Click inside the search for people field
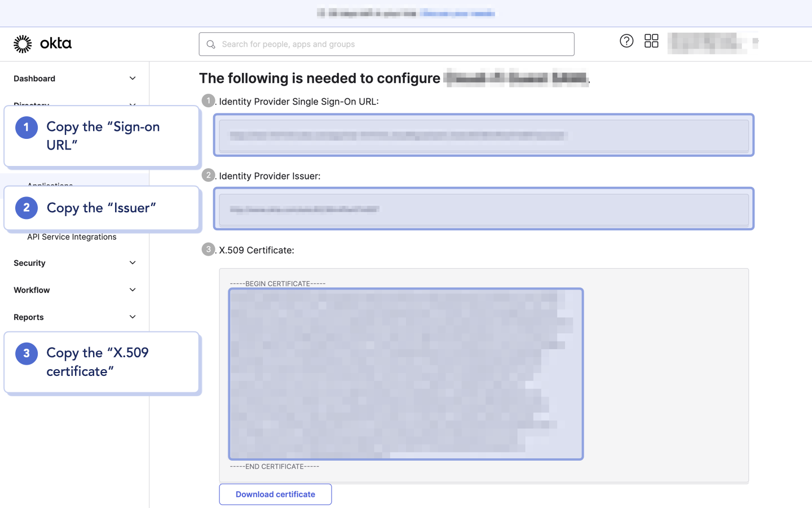 click(386, 44)
